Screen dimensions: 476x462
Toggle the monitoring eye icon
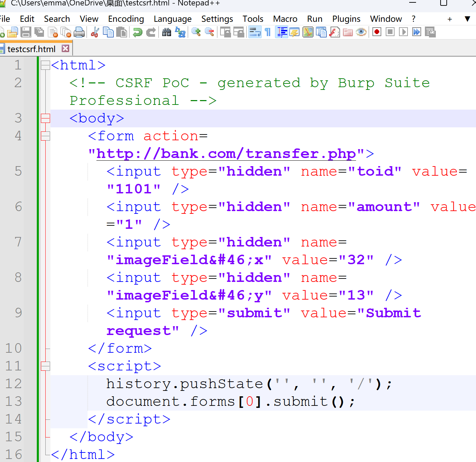coord(361,32)
